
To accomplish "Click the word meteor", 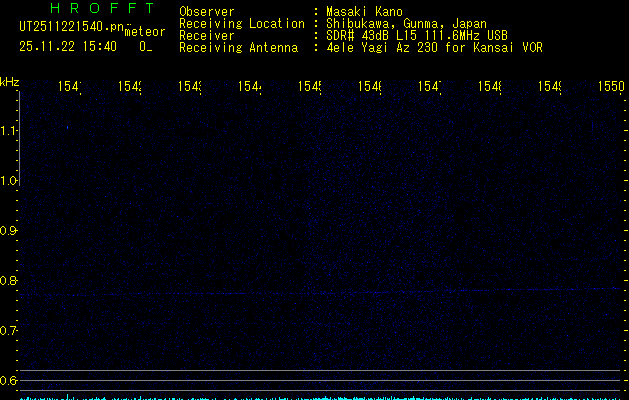I will (x=145, y=32).
